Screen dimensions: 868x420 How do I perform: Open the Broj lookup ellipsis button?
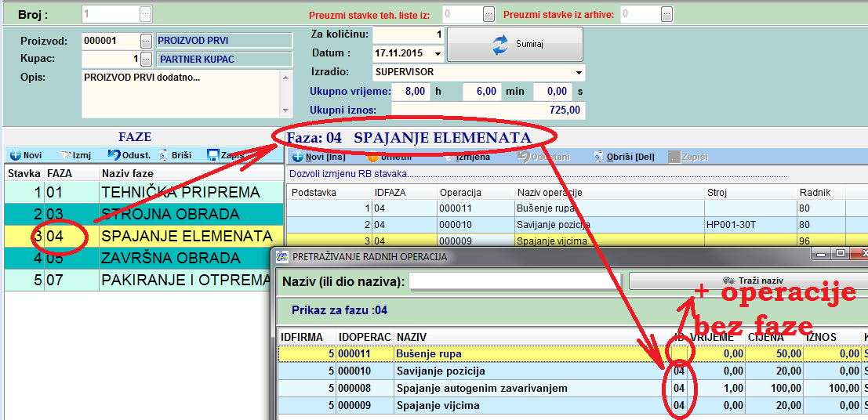coord(144,14)
